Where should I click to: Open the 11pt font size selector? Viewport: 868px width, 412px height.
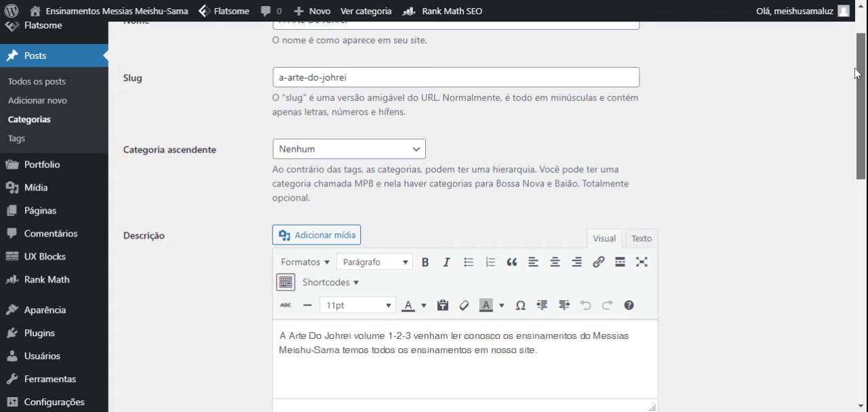357,306
